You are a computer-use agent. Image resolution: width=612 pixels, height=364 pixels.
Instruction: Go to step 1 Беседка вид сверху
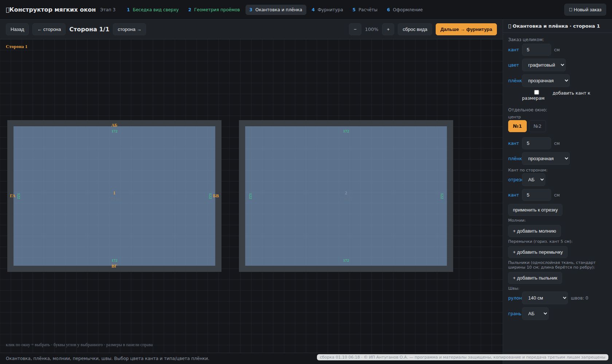153,10
